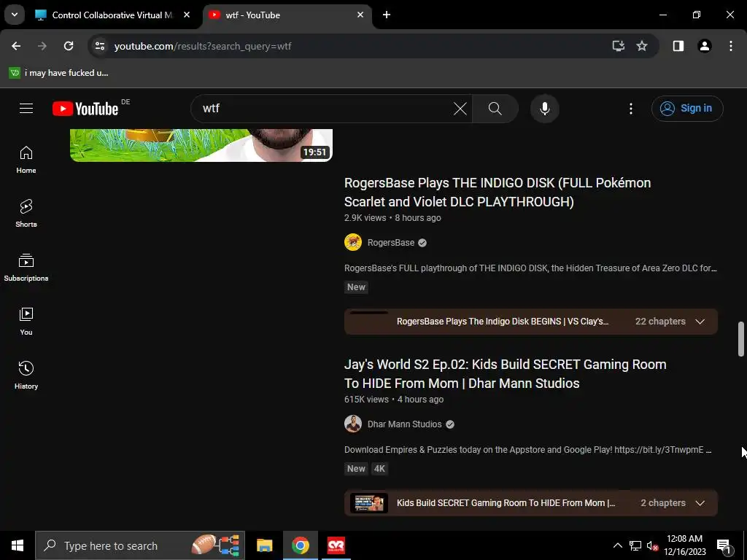
Task: Open Jay's World S2 Ep.02 video title
Action: 505,374
